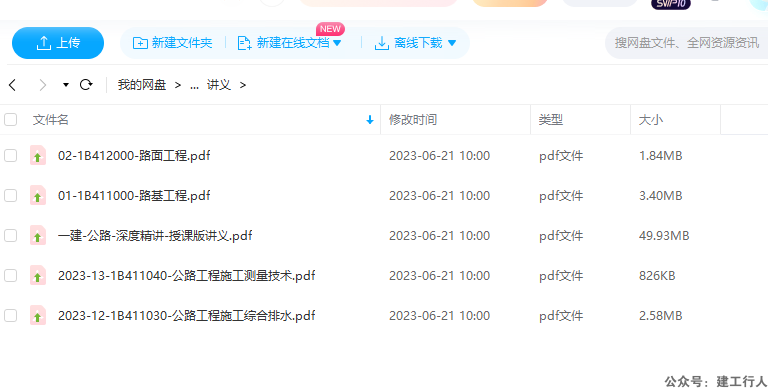Sort by 文件名 column header
The image size is (768, 388).
(x=50, y=120)
